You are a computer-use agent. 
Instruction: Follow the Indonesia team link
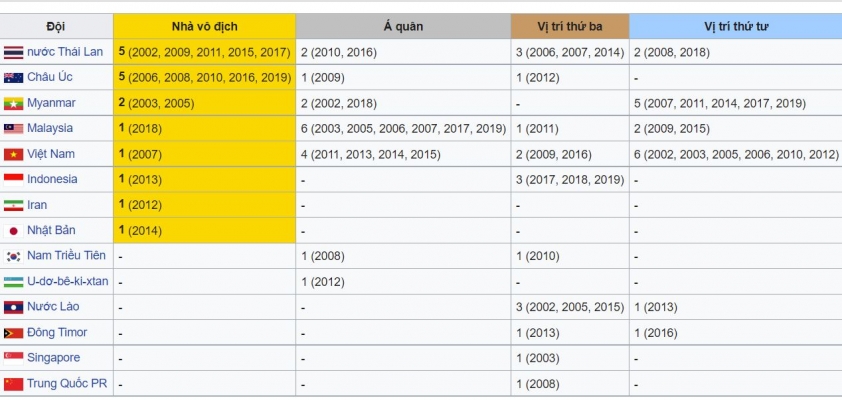coord(52,179)
